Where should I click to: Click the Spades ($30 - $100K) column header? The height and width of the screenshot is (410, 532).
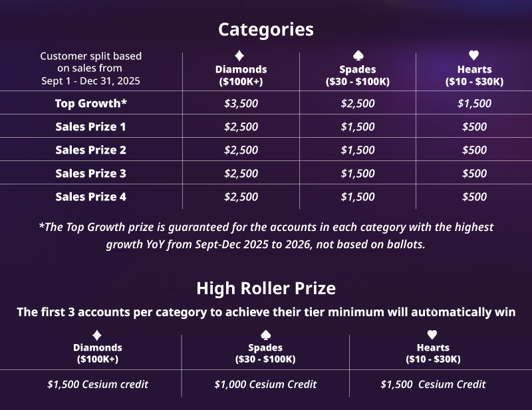coord(358,75)
